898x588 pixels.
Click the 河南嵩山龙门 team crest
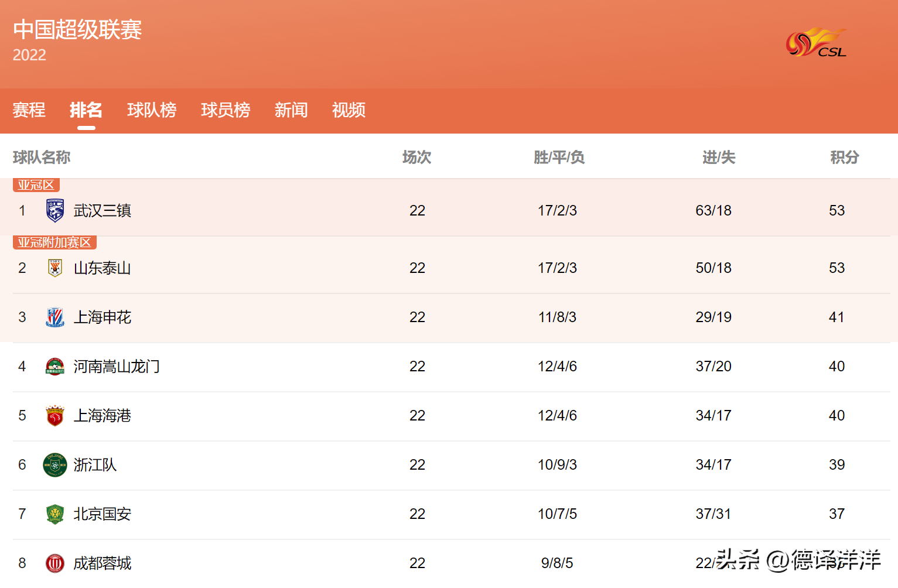(55, 366)
